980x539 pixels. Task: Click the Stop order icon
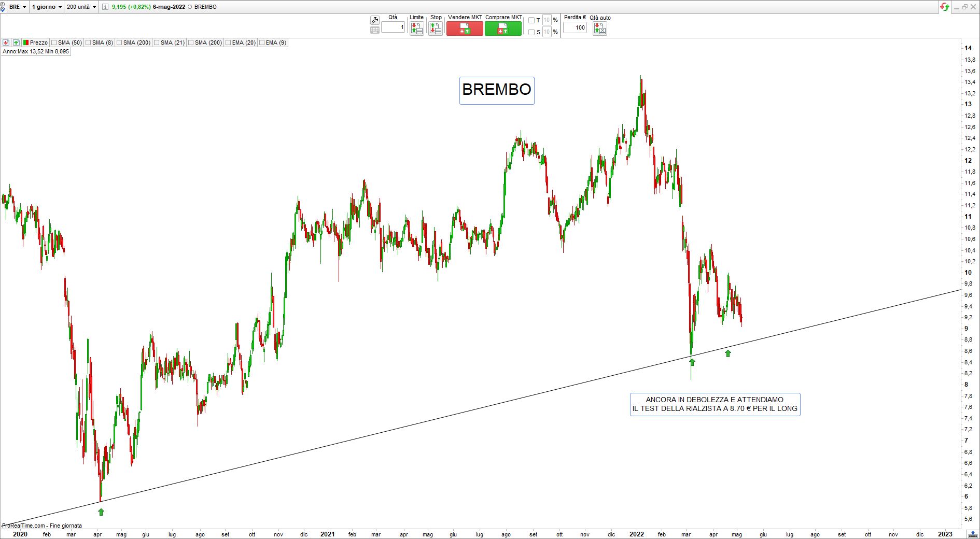436,29
